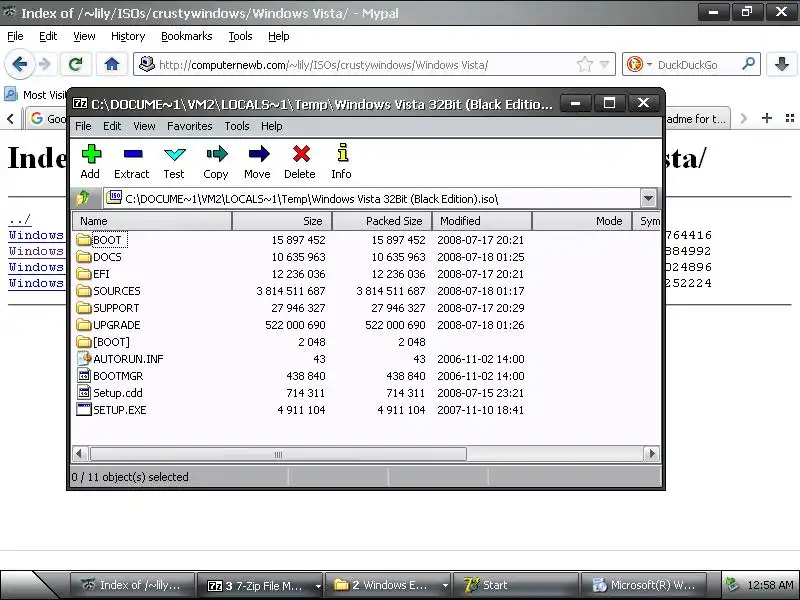The width and height of the screenshot is (800, 600).
Task: Sort list by Size column header
Action: (282, 221)
